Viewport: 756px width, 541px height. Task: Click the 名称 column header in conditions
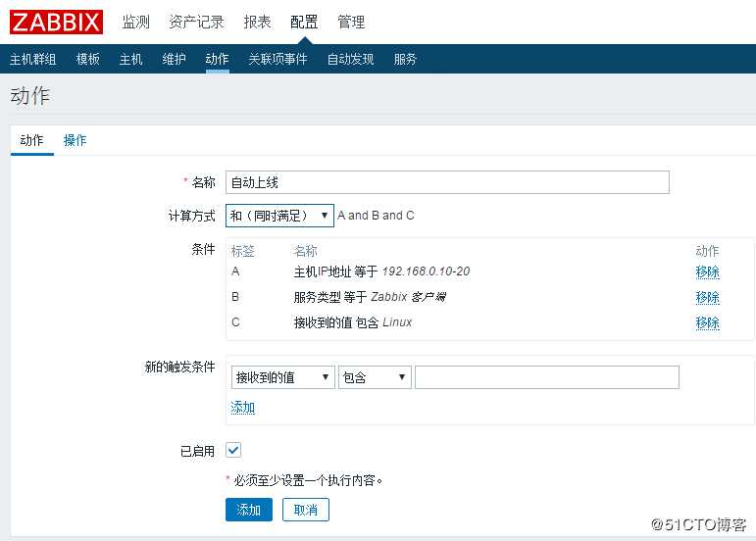[306, 251]
